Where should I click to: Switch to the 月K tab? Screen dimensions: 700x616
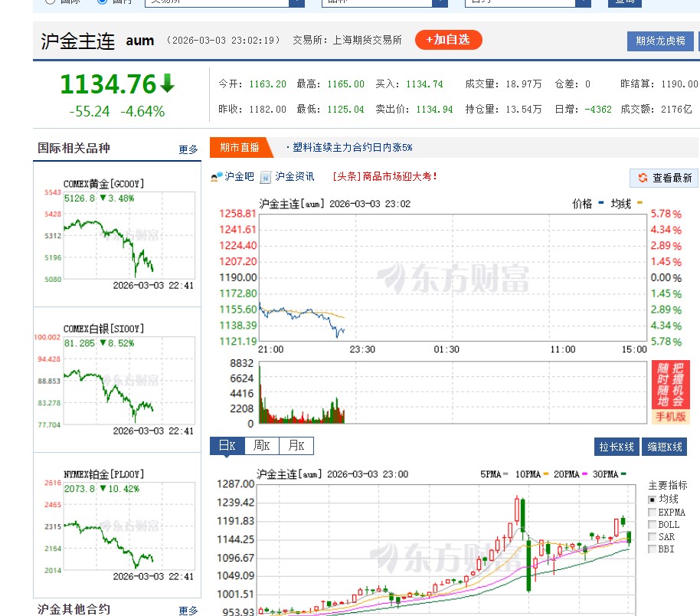296,445
